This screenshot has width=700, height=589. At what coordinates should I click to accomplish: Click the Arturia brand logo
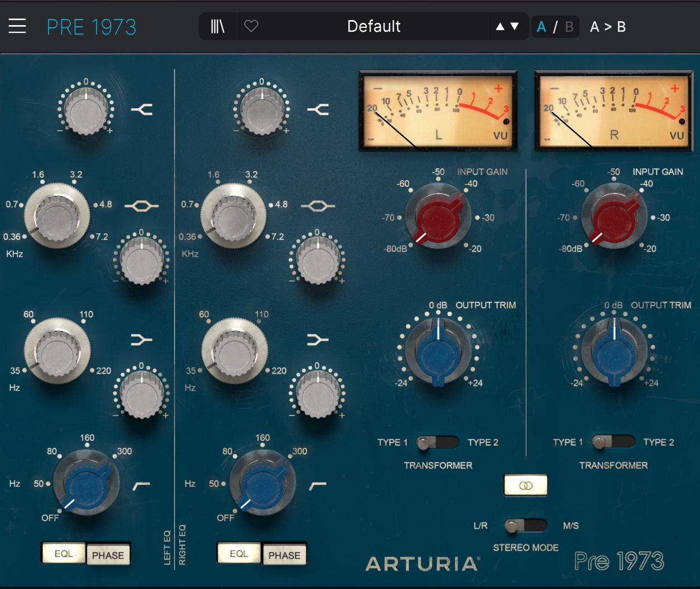(423, 564)
